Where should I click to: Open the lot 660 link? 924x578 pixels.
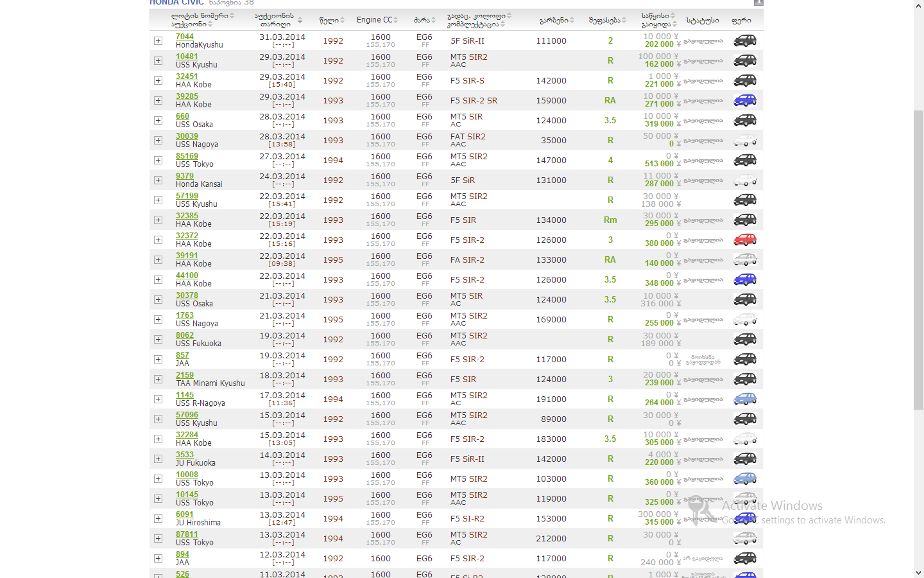182,116
